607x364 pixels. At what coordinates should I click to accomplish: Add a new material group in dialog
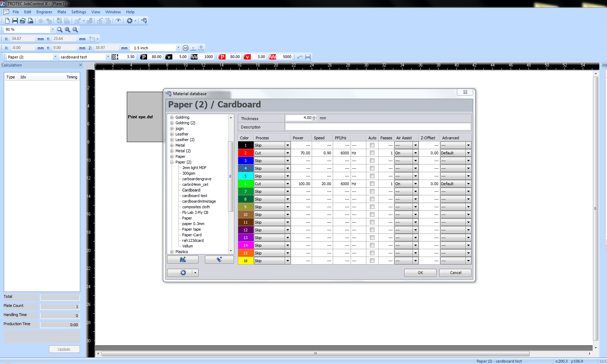[183, 259]
